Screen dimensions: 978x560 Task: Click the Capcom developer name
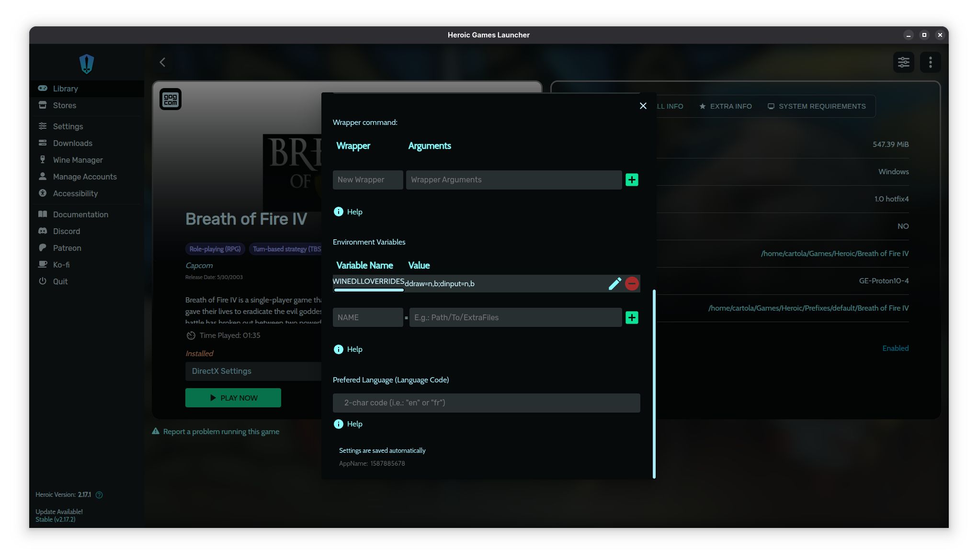point(199,266)
